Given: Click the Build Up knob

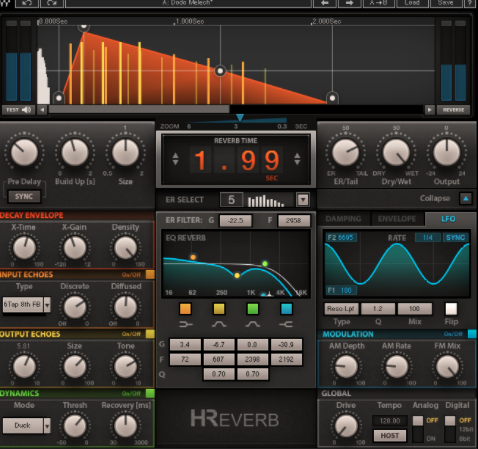Looking at the screenshot, I should click(75, 152).
